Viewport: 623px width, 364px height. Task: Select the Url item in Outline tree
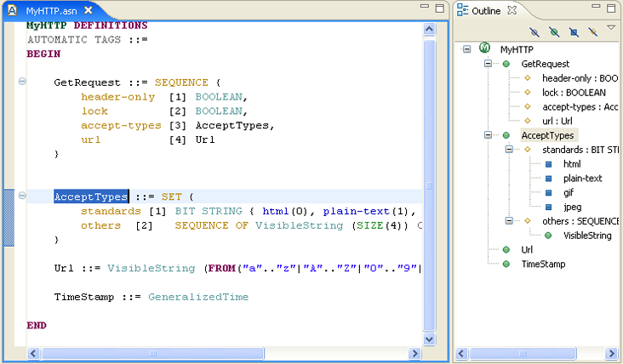[x=527, y=250]
